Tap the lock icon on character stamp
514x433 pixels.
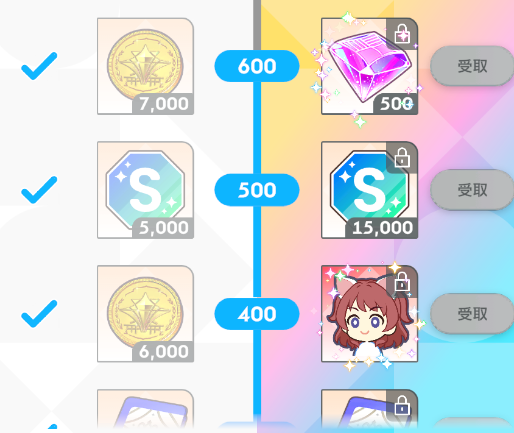pyautogui.click(x=402, y=281)
